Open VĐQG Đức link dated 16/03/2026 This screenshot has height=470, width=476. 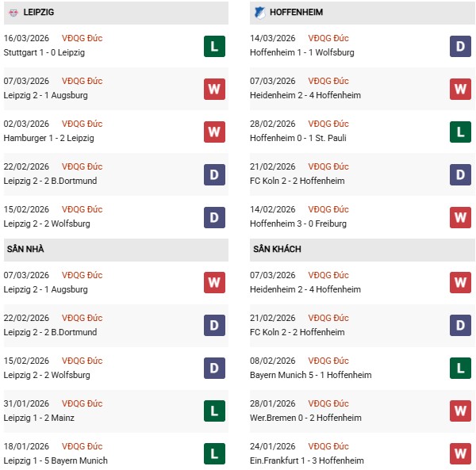tap(82, 38)
